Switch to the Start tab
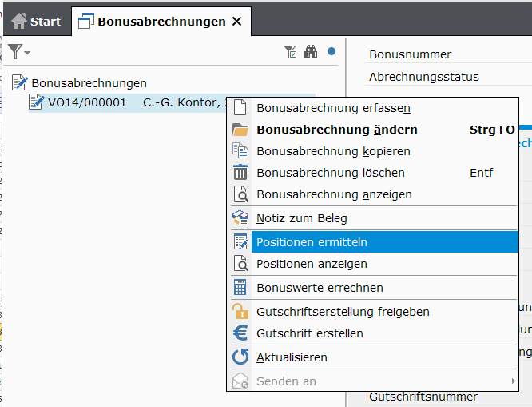The height and width of the screenshot is (407, 532). pyautogui.click(x=37, y=22)
